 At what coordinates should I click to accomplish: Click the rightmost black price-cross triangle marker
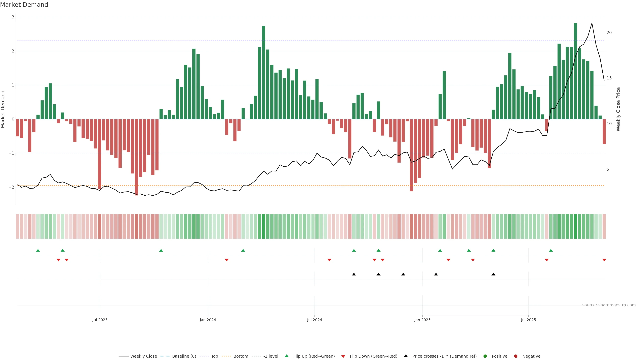(x=493, y=274)
